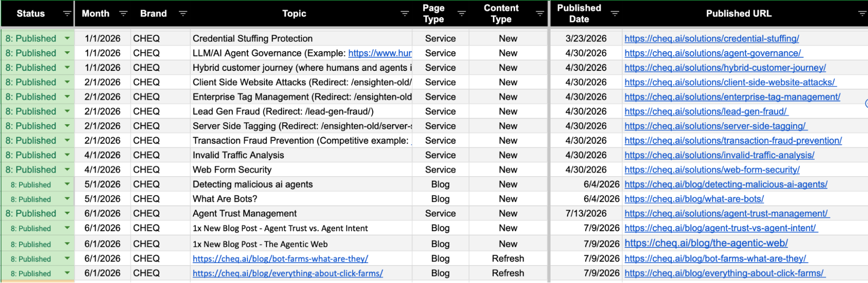Select the Agent Trust vs. Agent Intent topic cell
Viewport: 868px width, 283px height.
pyautogui.click(x=301, y=228)
